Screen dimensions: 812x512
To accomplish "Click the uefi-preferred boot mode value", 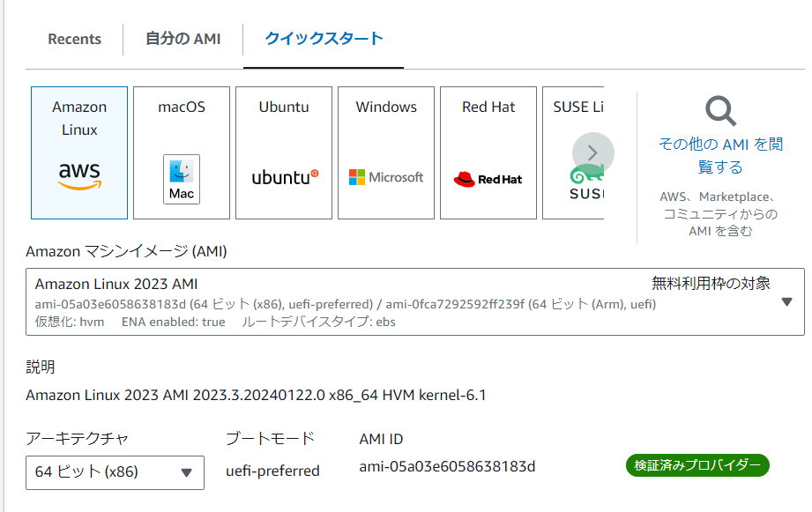I will click(x=272, y=471).
